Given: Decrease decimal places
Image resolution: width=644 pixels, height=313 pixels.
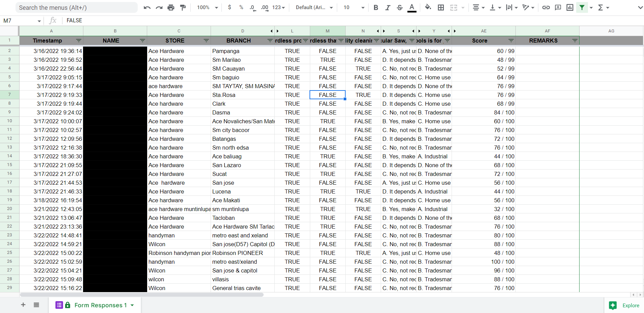Looking at the screenshot, I should (252, 7).
